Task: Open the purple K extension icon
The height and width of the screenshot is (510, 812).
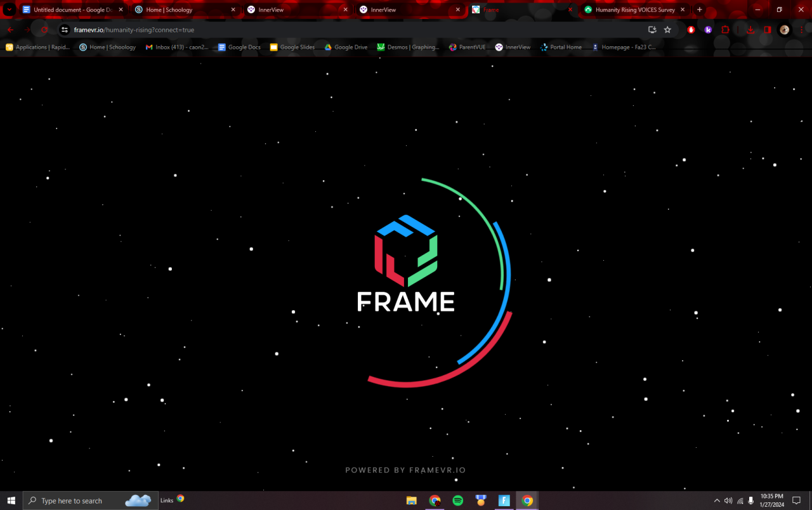Action: click(708, 30)
